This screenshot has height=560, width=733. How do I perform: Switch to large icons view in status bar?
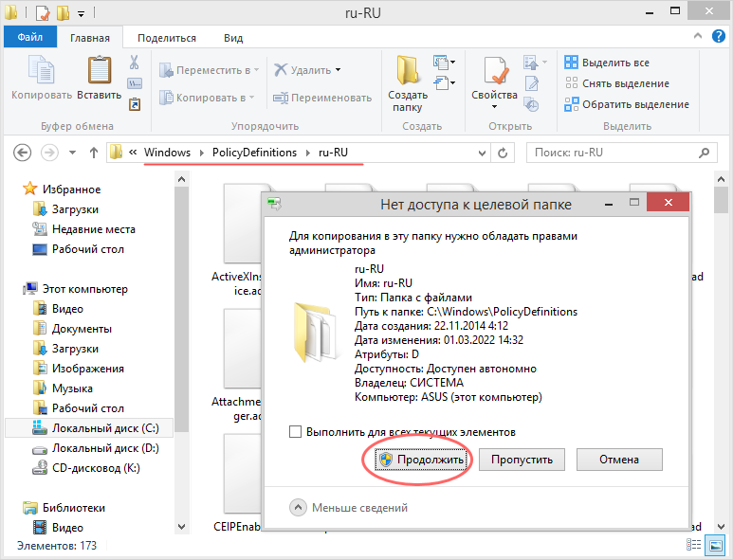(716, 545)
